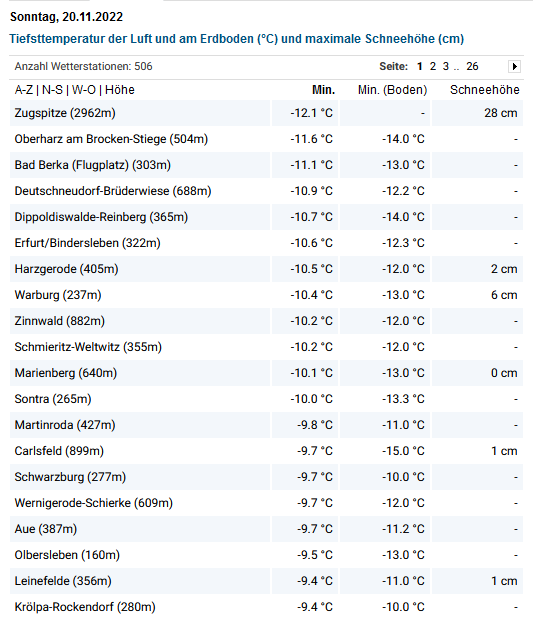This screenshot has width=533, height=624.
Task: Select Zugspitze minimum value -12.1 °C
Action: click(x=311, y=113)
